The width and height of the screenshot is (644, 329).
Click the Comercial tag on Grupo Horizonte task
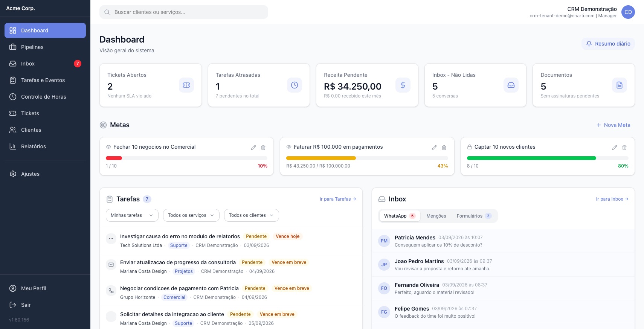pos(174,297)
